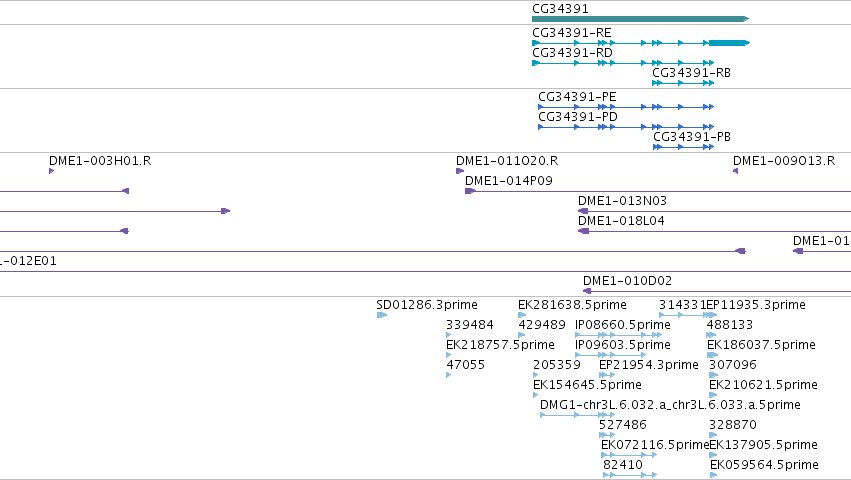Select the CG34391 gene bar

640,19
